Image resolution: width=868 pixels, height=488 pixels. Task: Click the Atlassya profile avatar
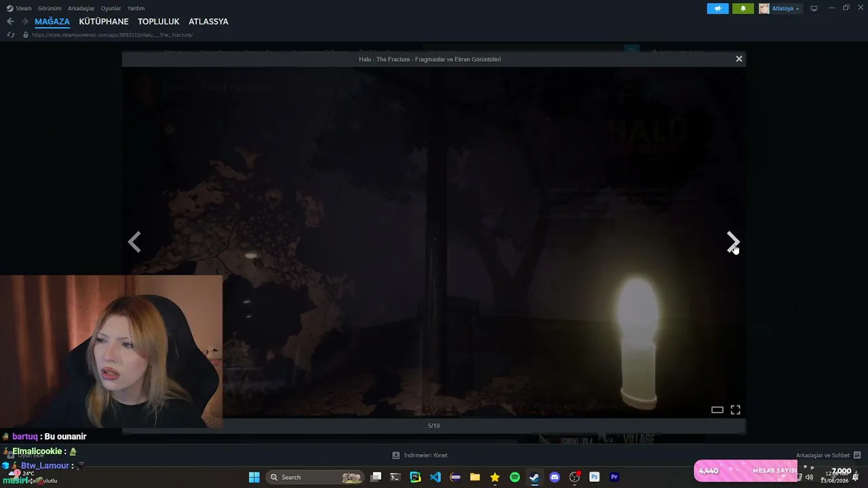pos(764,8)
